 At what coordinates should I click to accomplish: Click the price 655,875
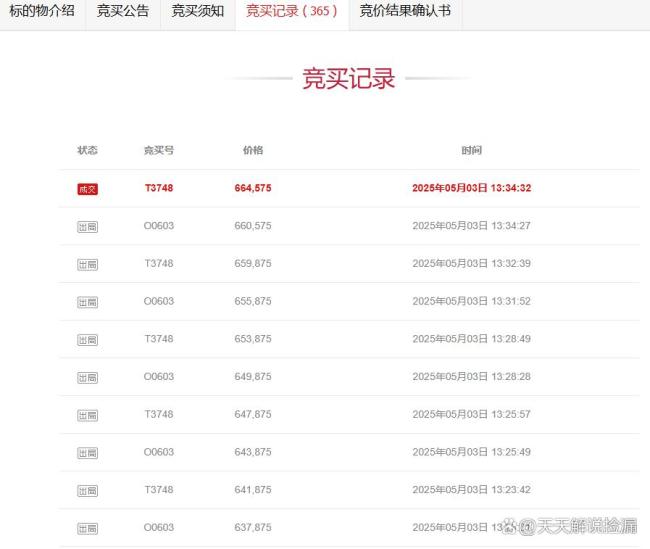tap(253, 301)
